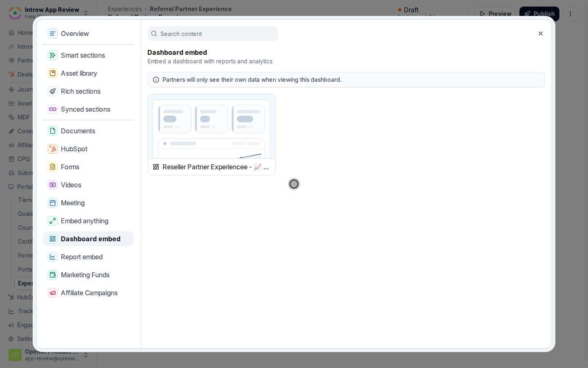588x368 pixels.
Task: Open the three-dot more options menu
Action: coord(570,14)
